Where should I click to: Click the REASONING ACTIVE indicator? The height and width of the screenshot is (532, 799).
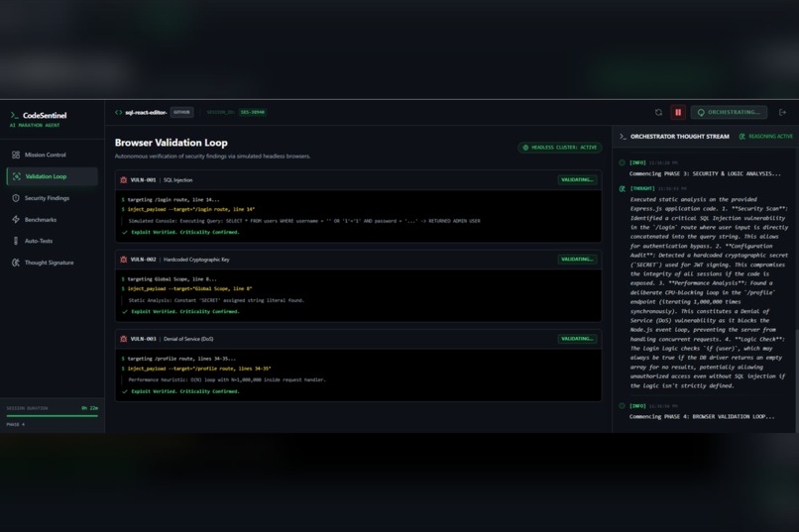(766, 137)
